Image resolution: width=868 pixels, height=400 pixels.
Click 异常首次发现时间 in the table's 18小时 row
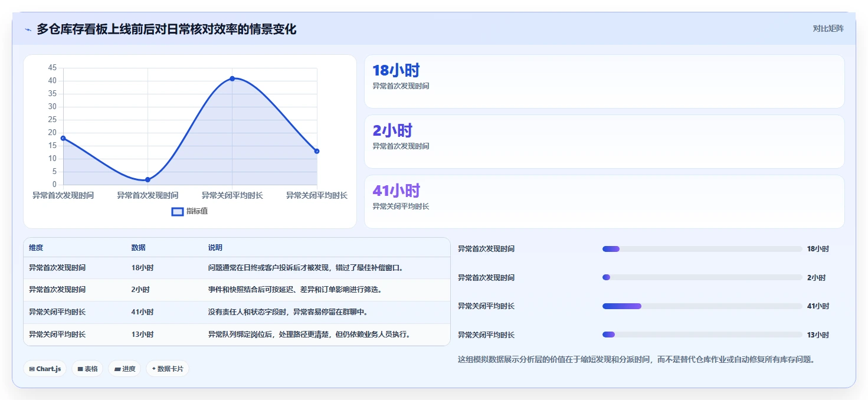[x=57, y=268]
